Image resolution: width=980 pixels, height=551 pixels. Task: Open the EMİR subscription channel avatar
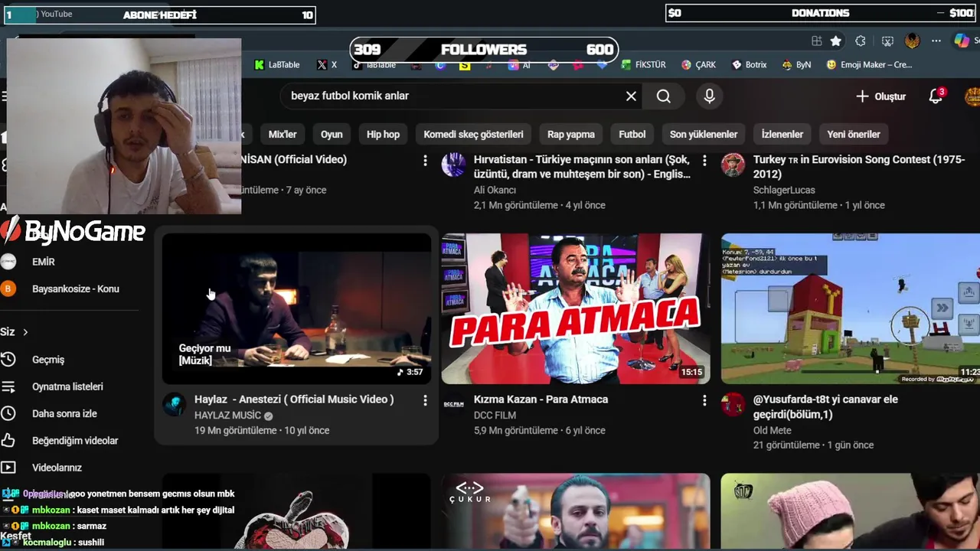[x=8, y=262]
